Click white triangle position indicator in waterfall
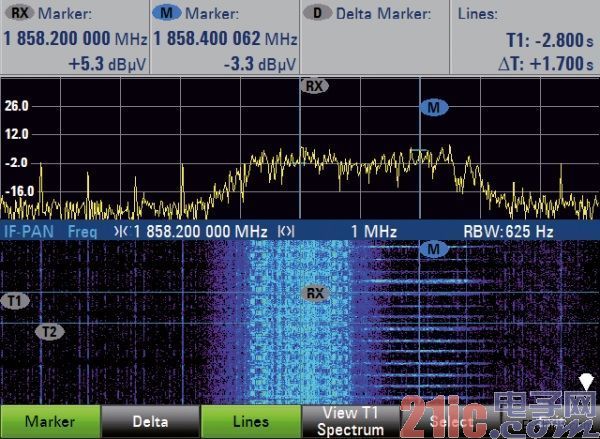The height and width of the screenshot is (439, 600). [x=586, y=381]
